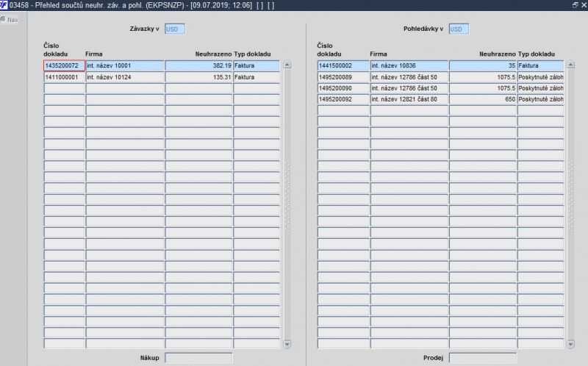The width and height of the screenshot is (588, 366).
Task: Close the EKPSNZP window
Action: [x=584, y=5]
